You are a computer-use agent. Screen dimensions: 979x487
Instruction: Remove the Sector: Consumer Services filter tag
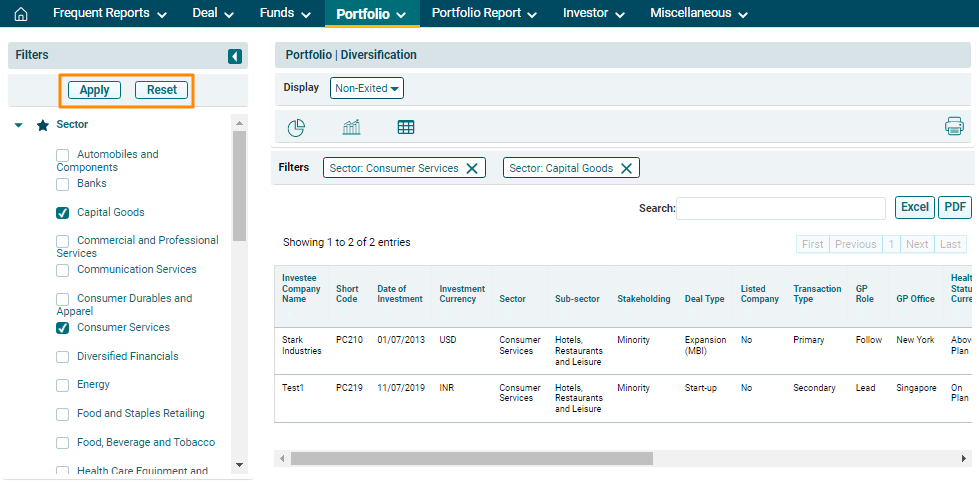click(472, 168)
